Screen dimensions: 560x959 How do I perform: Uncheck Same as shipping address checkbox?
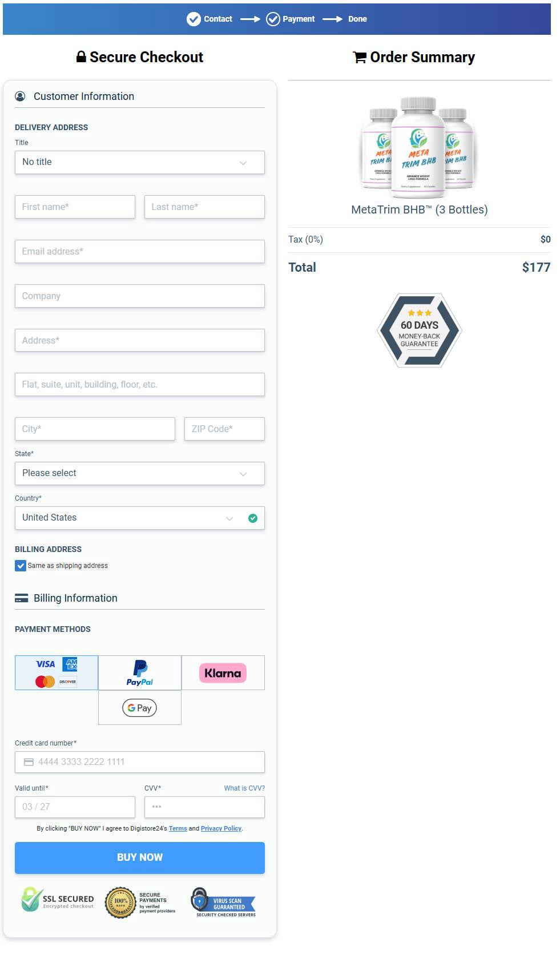point(21,566)
